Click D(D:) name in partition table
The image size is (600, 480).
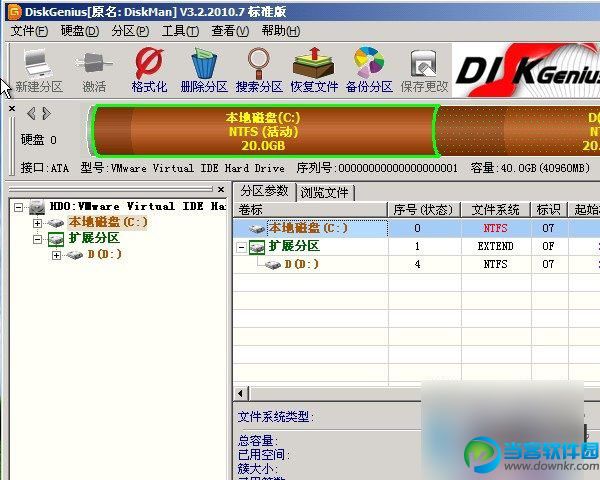pos(302,264)
